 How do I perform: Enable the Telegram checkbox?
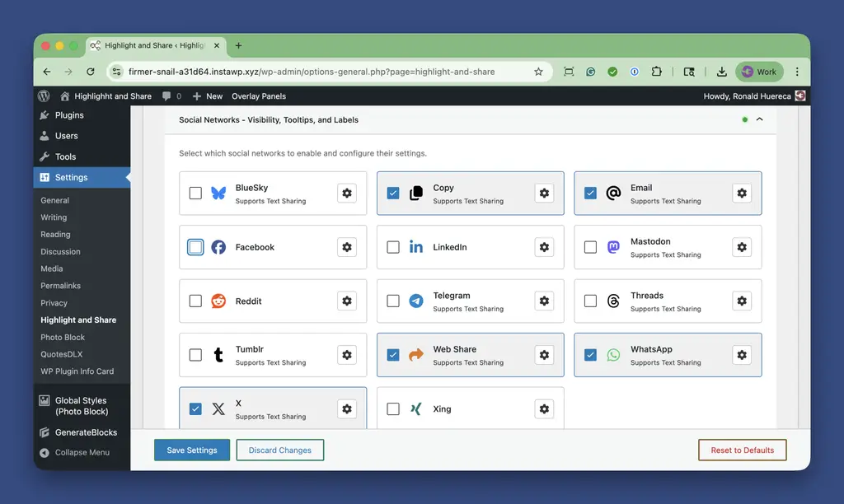click(393, 301)
